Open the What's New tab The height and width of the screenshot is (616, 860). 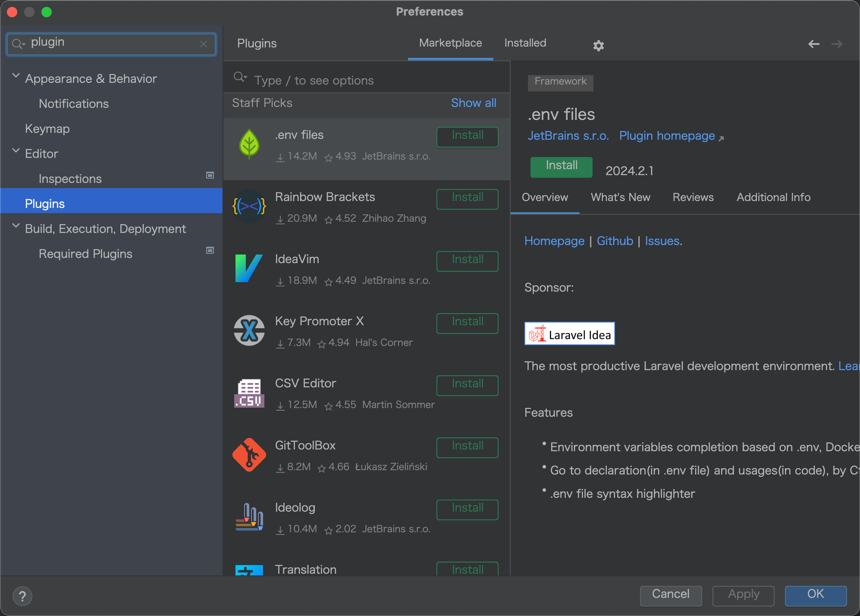coord(620,198)
